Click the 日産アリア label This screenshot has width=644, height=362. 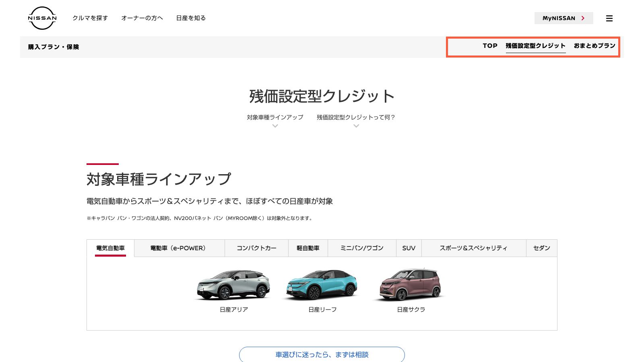pyautogui.click(x=234, y=310)
